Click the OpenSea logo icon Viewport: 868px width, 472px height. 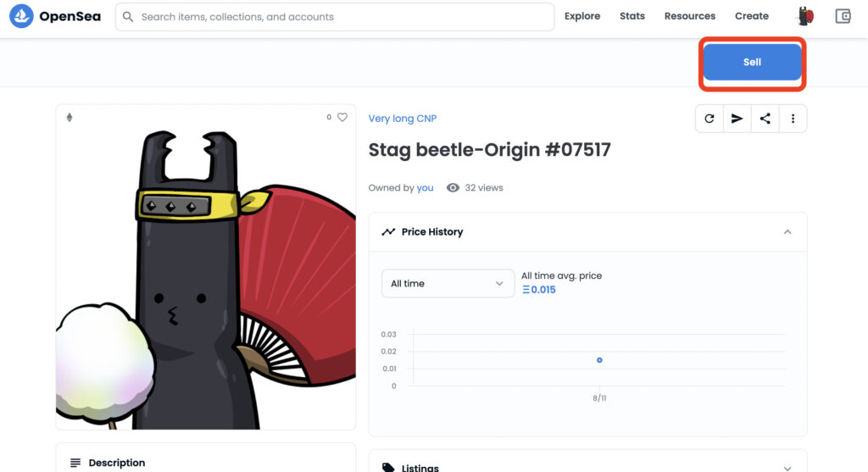point(21,16)
